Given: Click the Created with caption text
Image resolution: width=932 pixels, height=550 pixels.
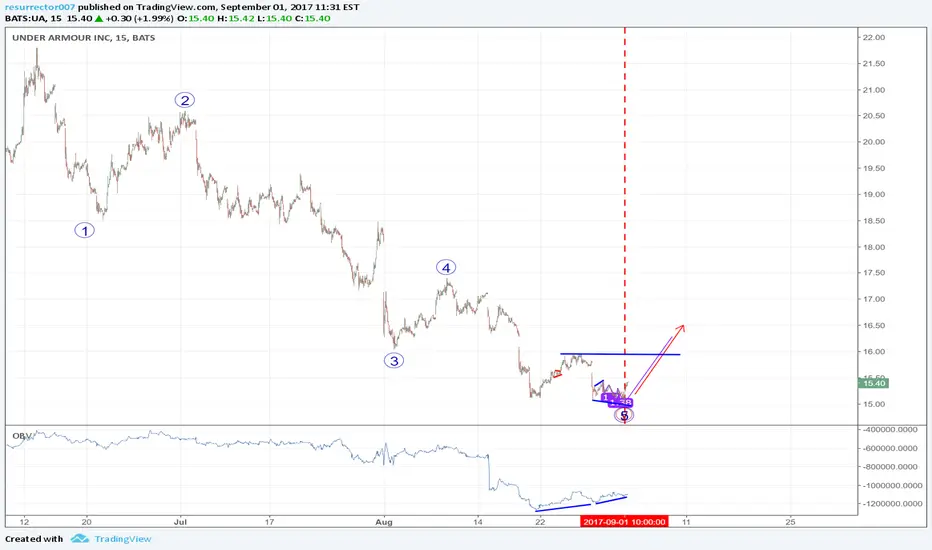Looking at the screenshot, I should click(x=34, y=539).
